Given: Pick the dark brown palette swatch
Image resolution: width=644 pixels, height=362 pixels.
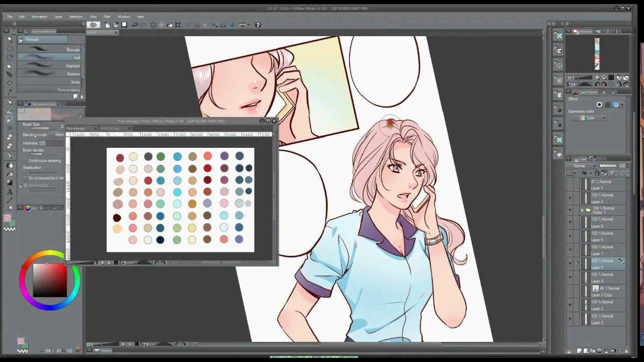Looking at the screenshot, I should click(117, 218).
